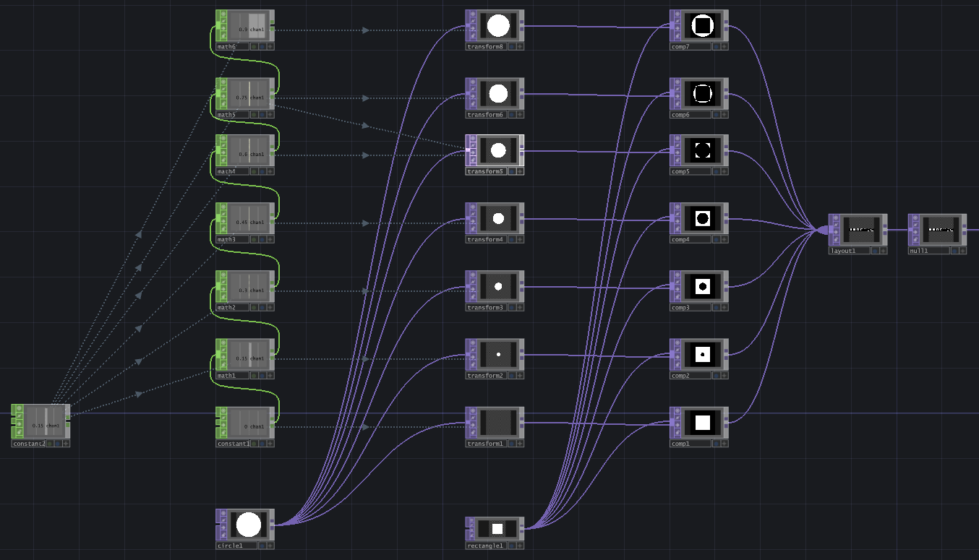The image size is (979, 560).
Task: Activate the viewer flag on transform8
Action: (x=474, y=14)
